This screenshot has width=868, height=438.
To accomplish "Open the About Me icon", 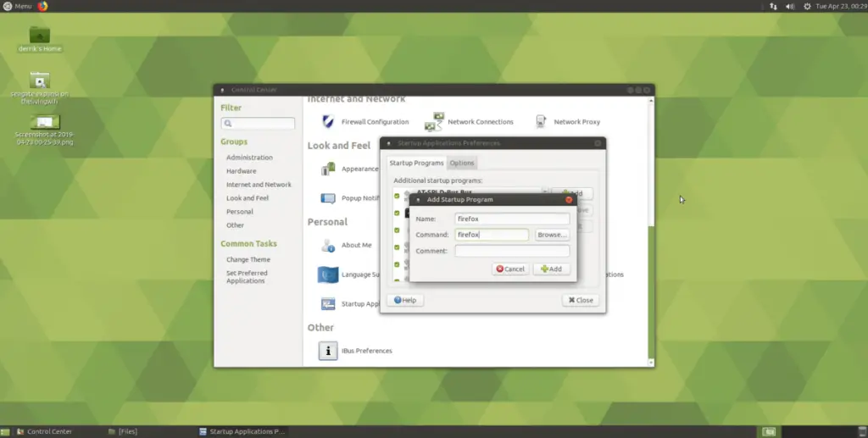I will click(x=328, y=245).
